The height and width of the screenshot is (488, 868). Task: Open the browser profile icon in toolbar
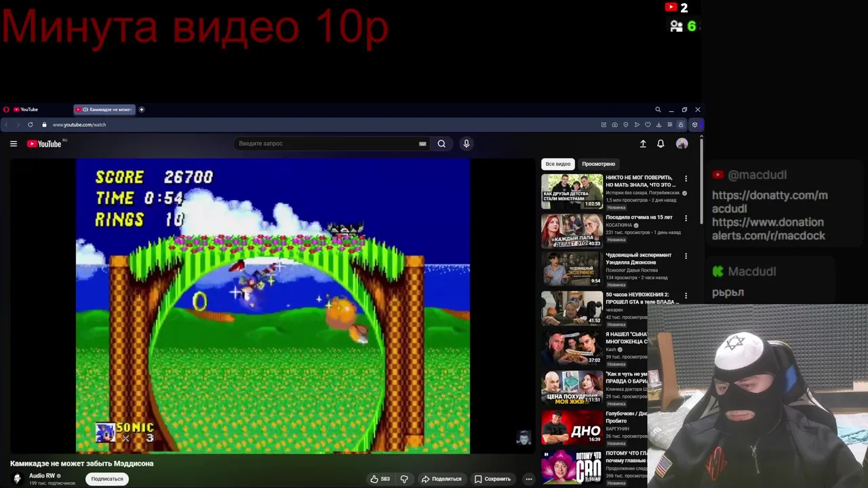point(681,125)
